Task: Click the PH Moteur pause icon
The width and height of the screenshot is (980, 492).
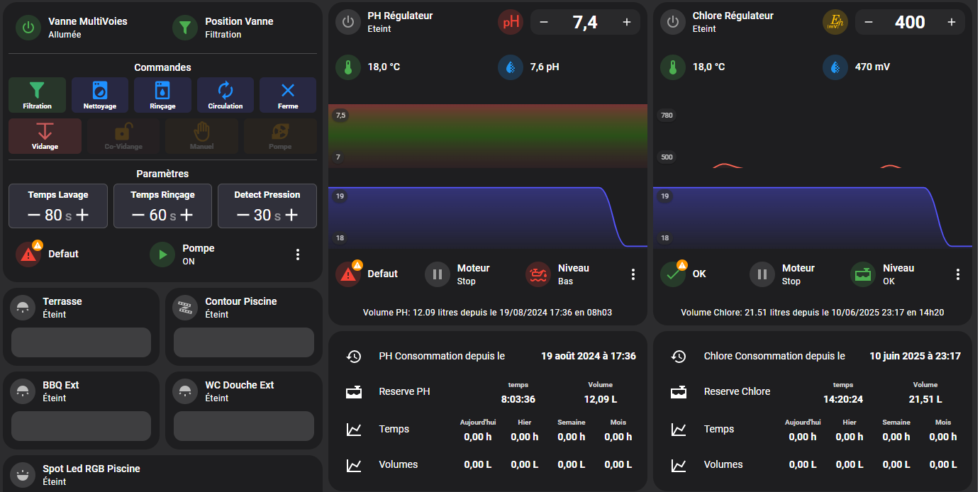Action: click(x=438, y=274)
